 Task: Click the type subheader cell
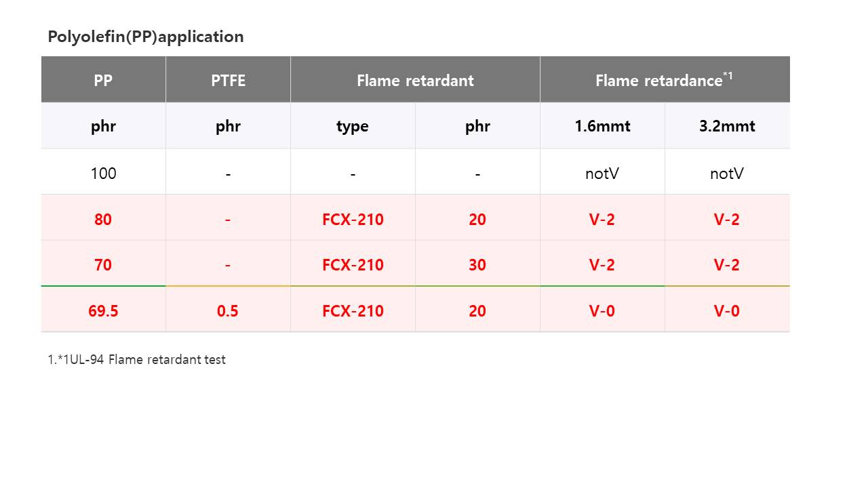(353, 126)
